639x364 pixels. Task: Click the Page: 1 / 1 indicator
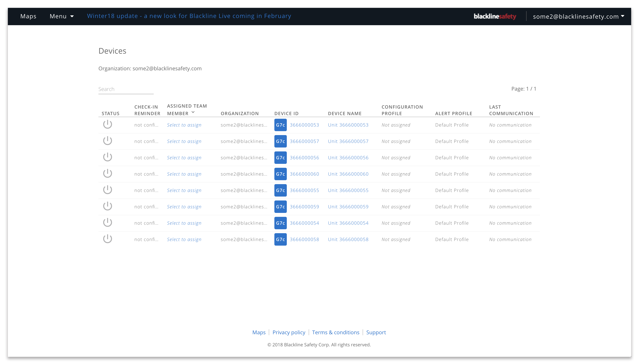(524, 89)
